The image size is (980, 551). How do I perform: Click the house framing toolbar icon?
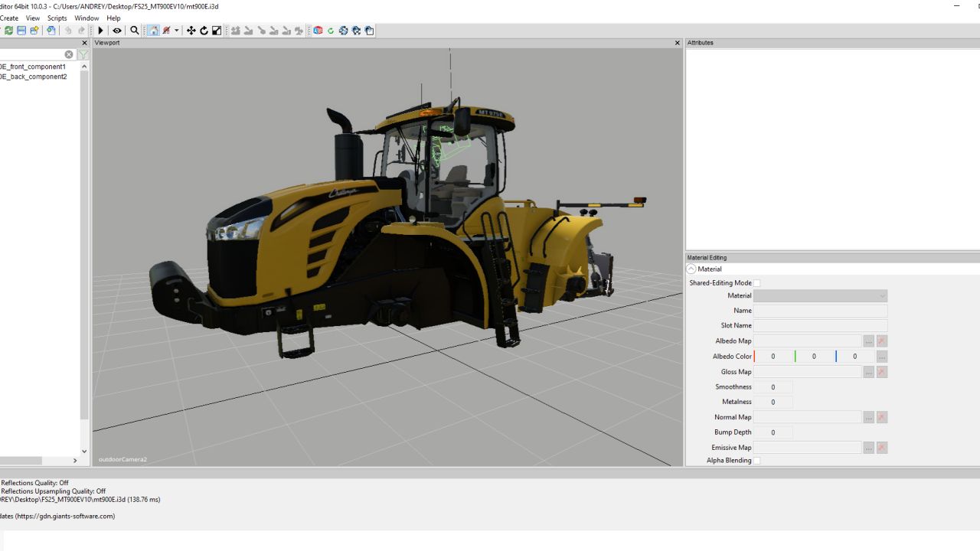coord(153,31)
